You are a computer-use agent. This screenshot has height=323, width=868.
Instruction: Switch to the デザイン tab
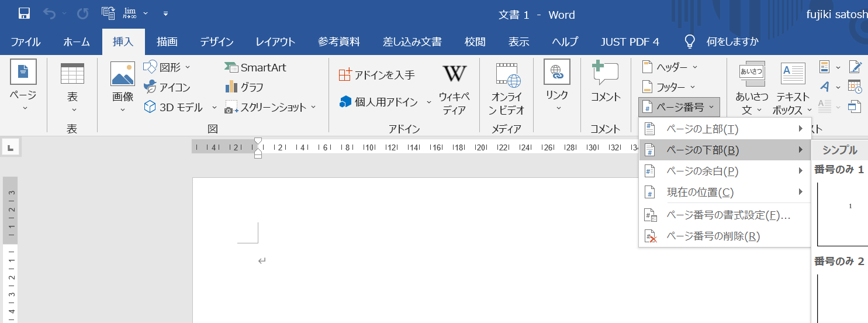pyautogui.click(x=217, y=42)
